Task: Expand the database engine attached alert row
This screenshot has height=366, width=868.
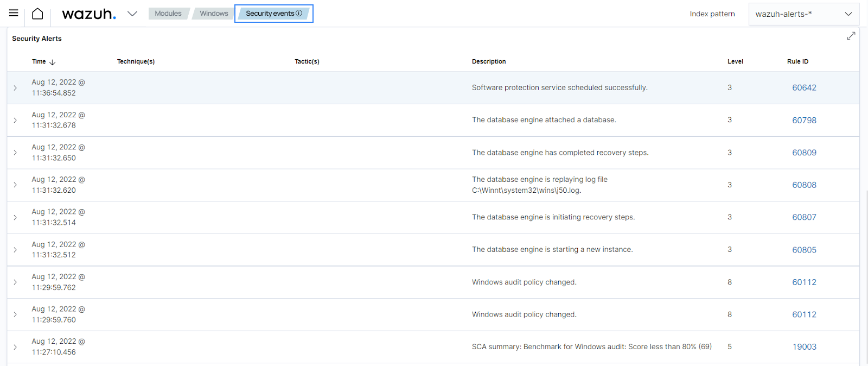Action: (15, 120)
